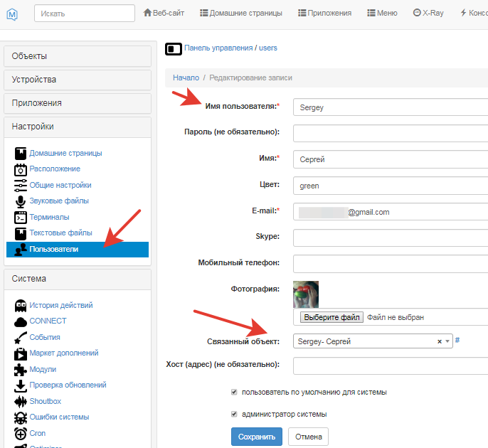
Task: Click the Расположение calendar icon
Action: pyautogui.click(x=20, y=169)
